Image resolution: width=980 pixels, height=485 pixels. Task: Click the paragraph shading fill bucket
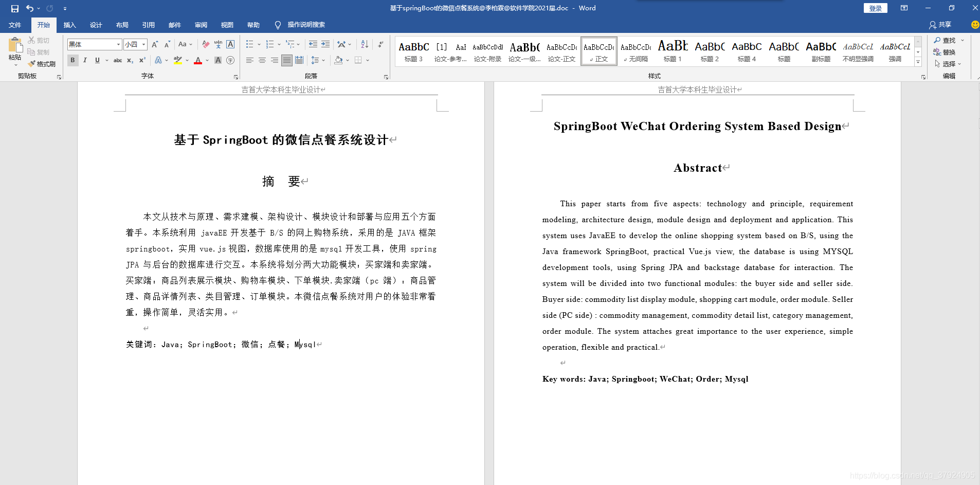pyautogui.click(x=338, y=60)
